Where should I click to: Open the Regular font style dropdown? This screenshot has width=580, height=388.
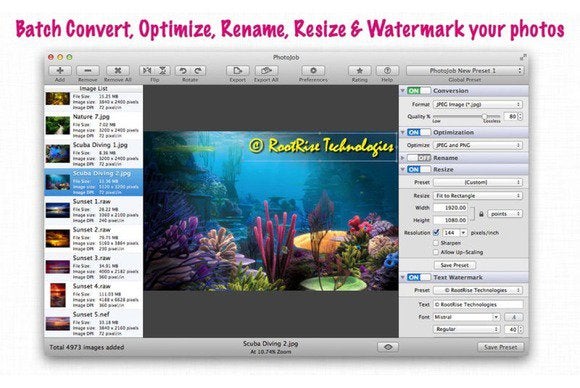coord(466,329)
